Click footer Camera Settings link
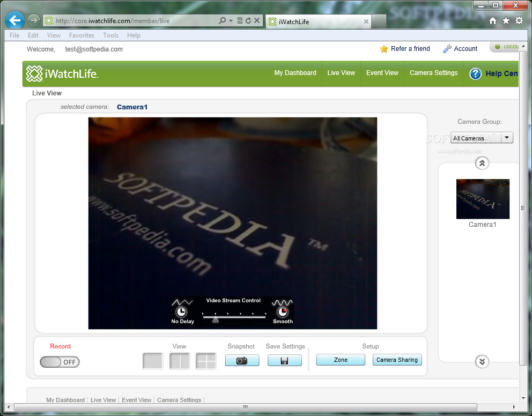 [179, 400]
